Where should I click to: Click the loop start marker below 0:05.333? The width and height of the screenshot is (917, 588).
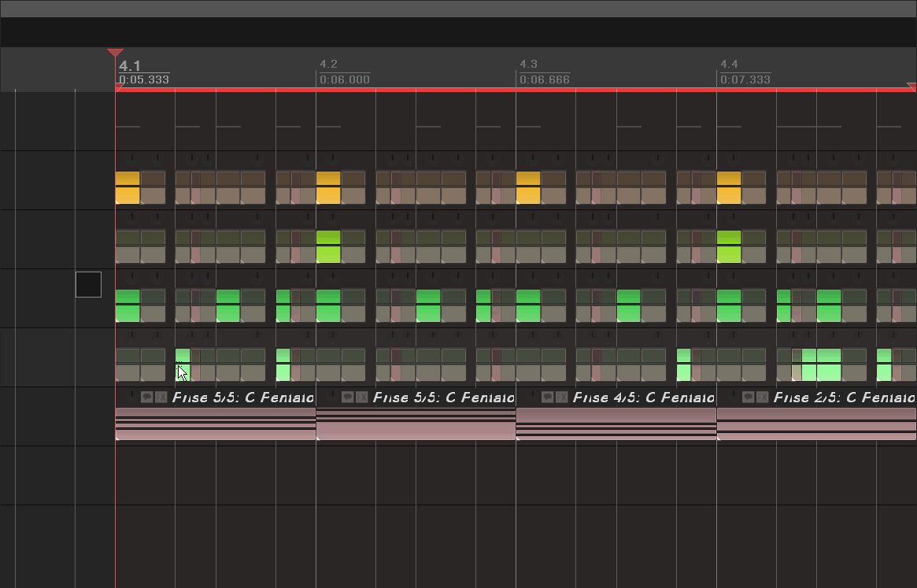click(x=120, y=87)
